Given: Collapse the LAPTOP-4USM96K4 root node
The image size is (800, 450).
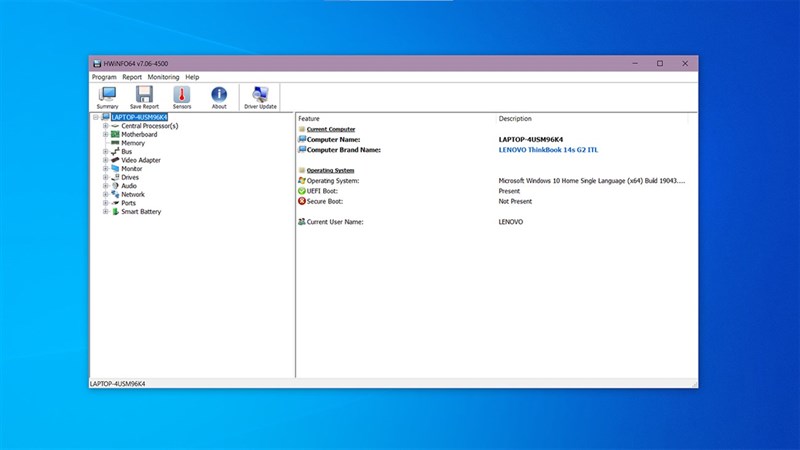Looking at the screenshot, I should [x=96, y=117].
